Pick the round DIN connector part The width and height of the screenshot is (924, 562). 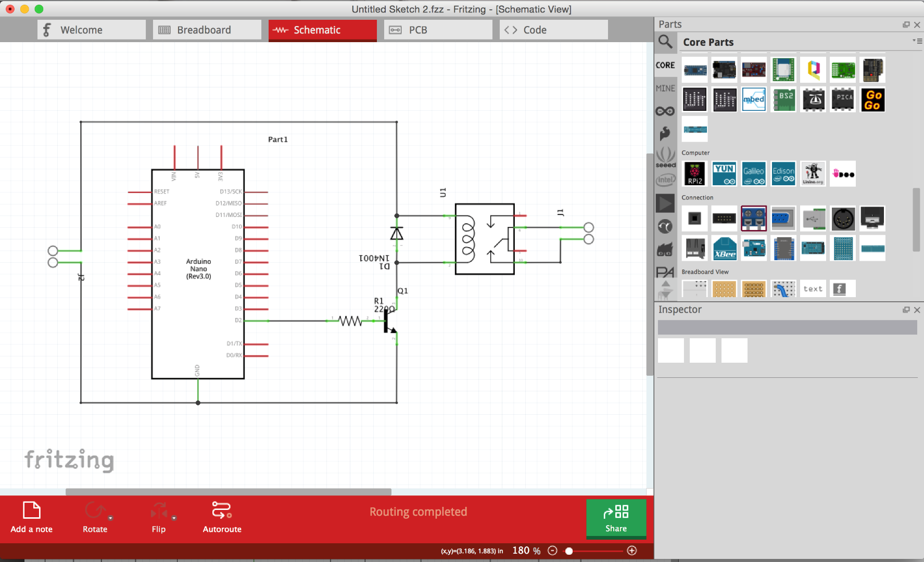[843, 219]
